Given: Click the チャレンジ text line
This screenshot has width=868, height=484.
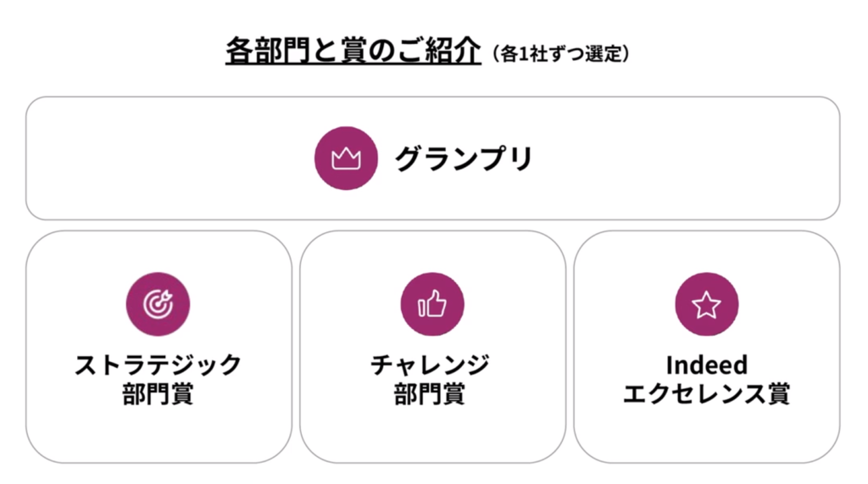Looking at the screenshot, I should coord(432,365).
